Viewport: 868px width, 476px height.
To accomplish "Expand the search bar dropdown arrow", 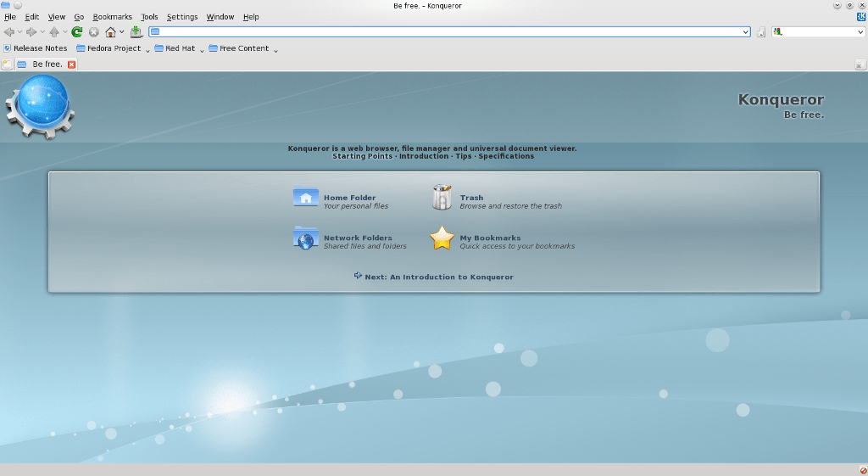I will pos(860,32).
